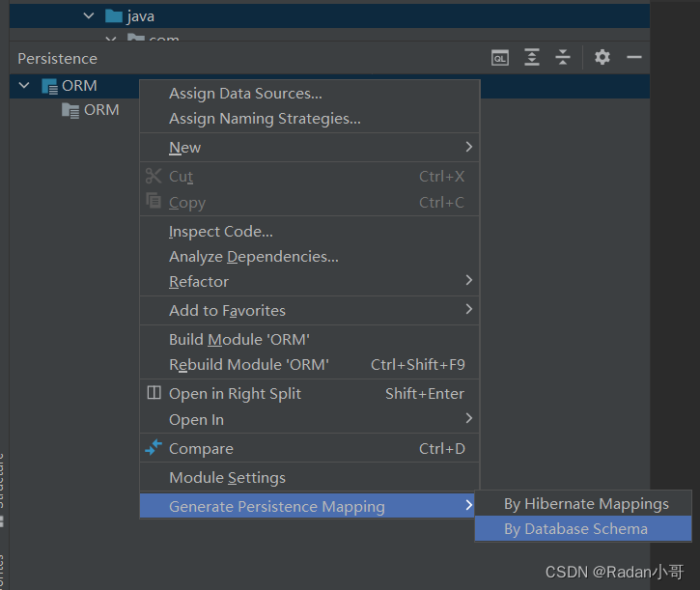Select Analyze Dependencies... menu entry
The image size is (700, 590).
click(x=309, y=257)
